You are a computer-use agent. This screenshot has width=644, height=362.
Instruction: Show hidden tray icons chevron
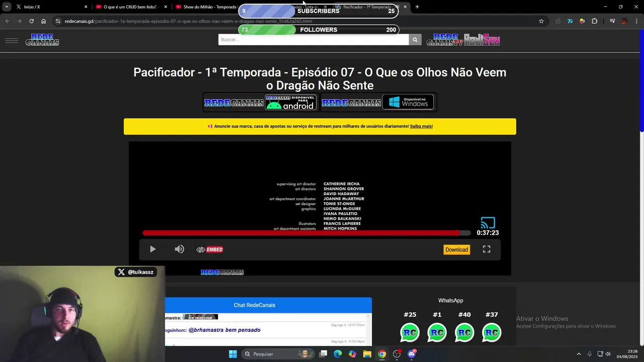(x=579, y=354)
